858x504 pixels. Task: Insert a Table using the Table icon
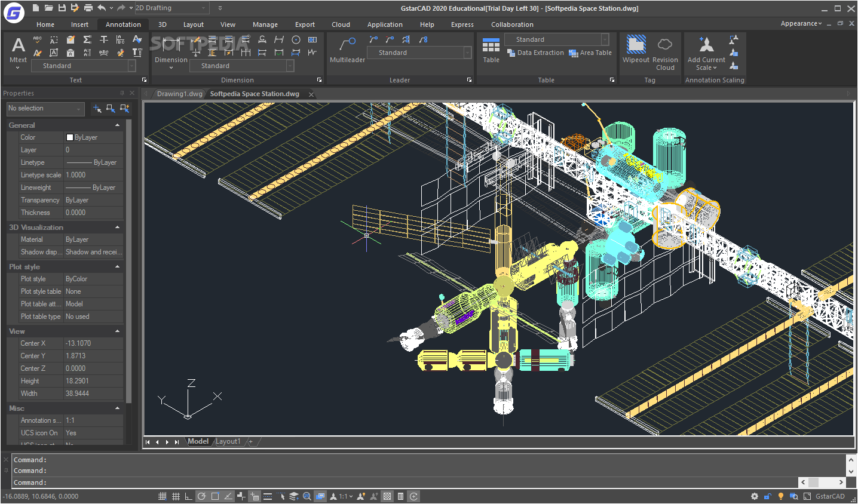(491, 50)
